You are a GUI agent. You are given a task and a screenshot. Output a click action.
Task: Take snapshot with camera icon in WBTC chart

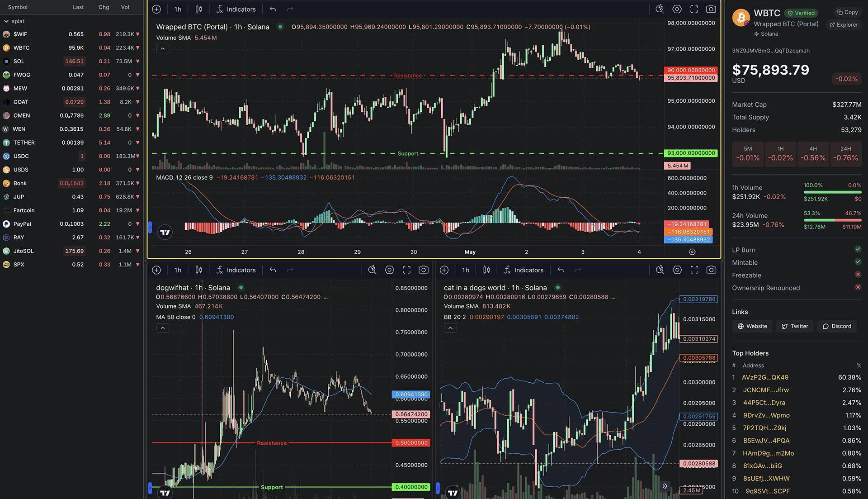point(711,9)
